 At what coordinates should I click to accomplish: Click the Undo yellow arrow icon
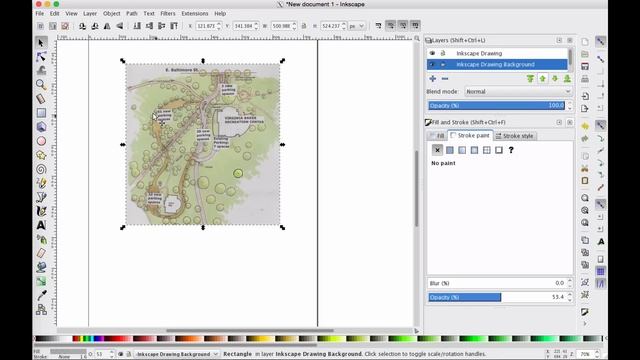click(585, 126)
